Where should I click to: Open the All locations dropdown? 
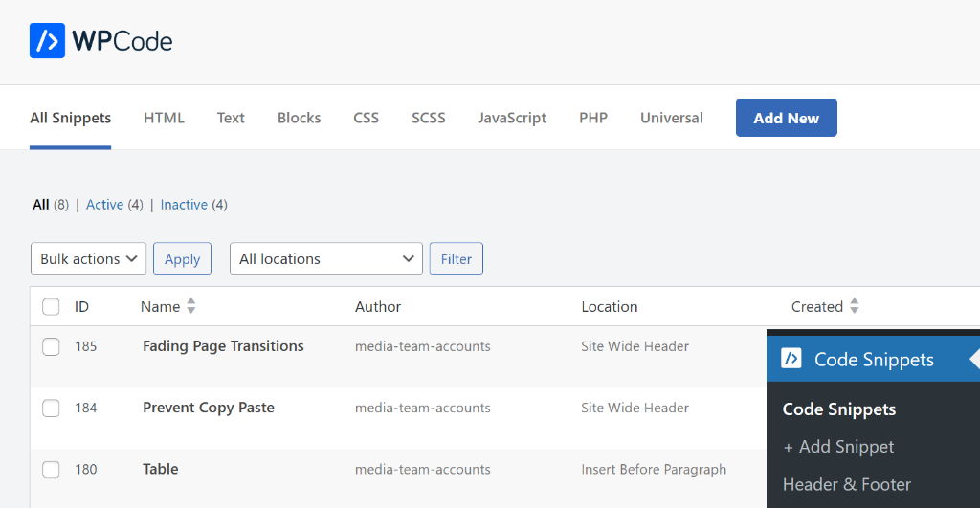tap(326, 258)
